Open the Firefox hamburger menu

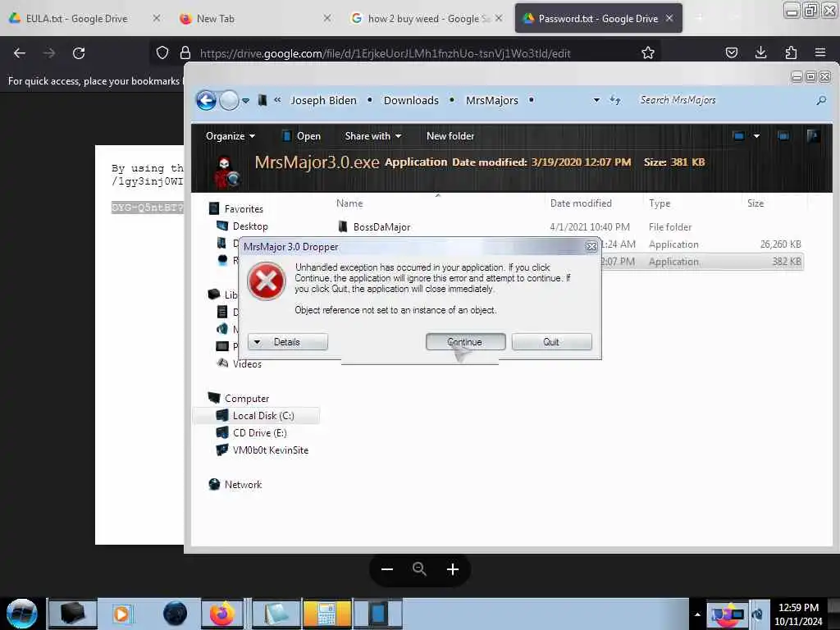coord(820,52)
